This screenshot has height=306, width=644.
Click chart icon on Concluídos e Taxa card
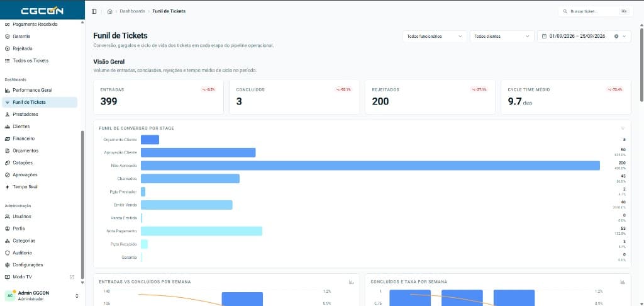tap(623, 281)
